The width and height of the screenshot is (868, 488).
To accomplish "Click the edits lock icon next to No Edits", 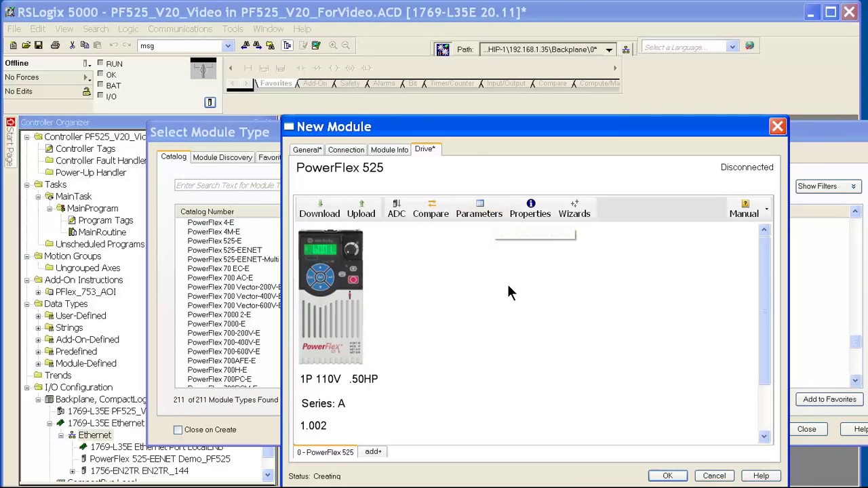I will point(86,91).
